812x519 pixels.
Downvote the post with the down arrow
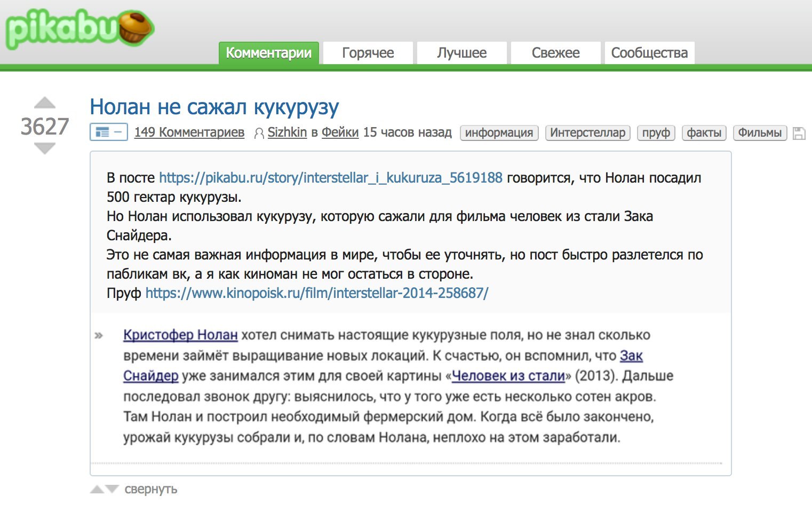click(45, 149)
